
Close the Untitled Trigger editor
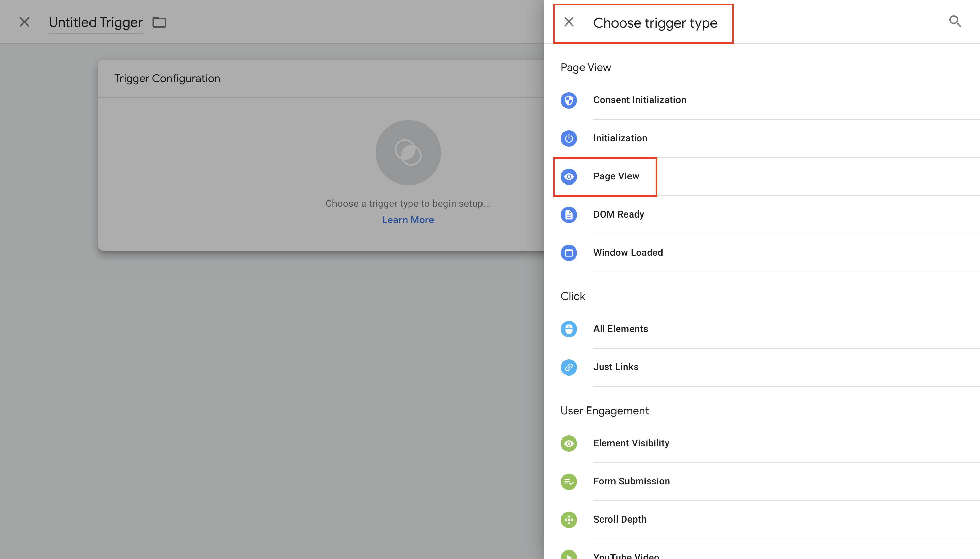point(24,22)
